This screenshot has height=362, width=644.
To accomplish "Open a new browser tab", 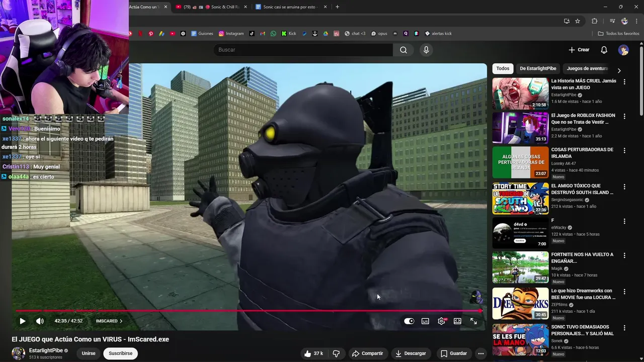I will (337, 7).
